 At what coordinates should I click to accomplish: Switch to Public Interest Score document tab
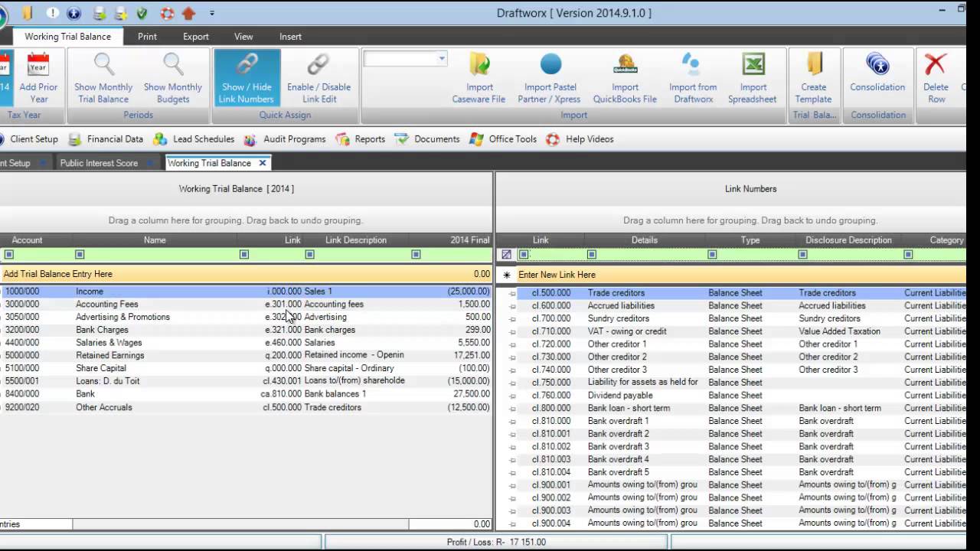click(99, 163)
